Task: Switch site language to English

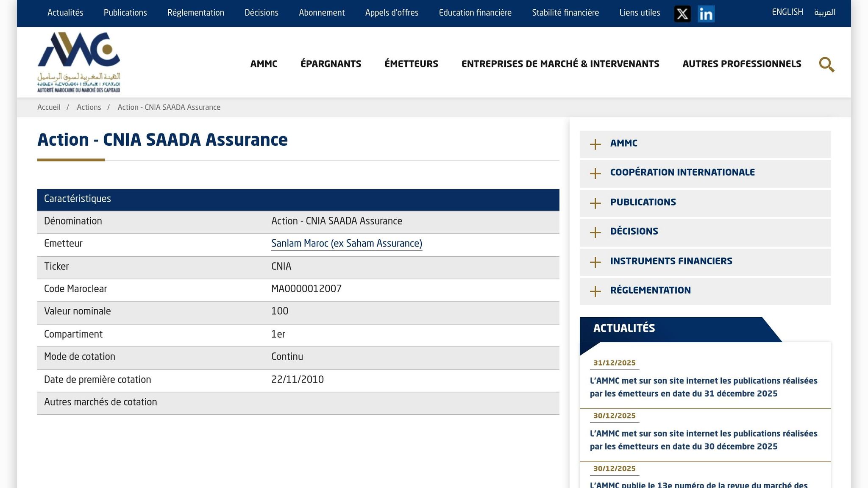Action: point(787,12)
